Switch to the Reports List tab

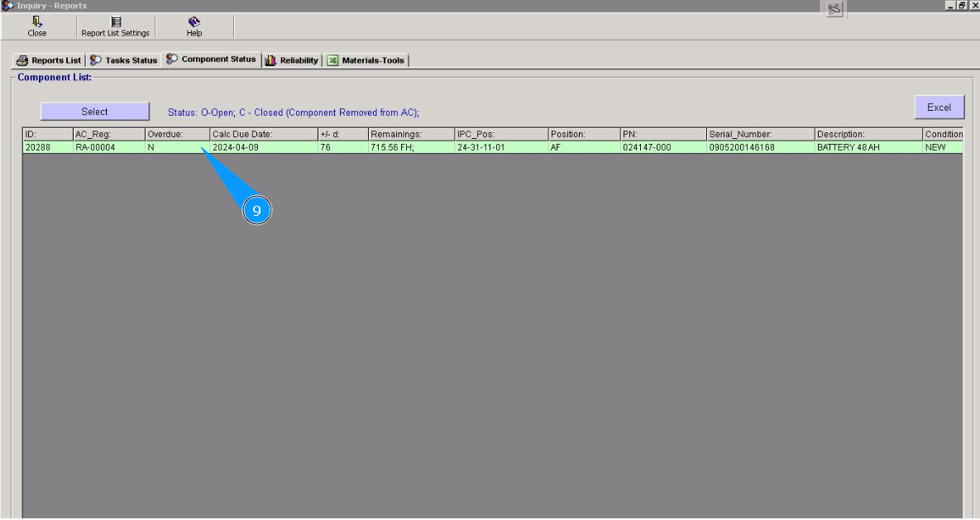point(49,60)
